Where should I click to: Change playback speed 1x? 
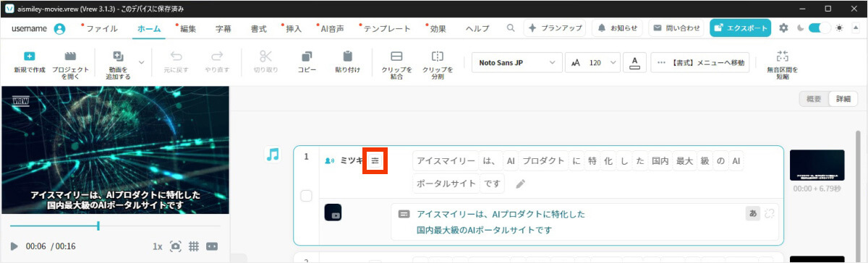157,246
